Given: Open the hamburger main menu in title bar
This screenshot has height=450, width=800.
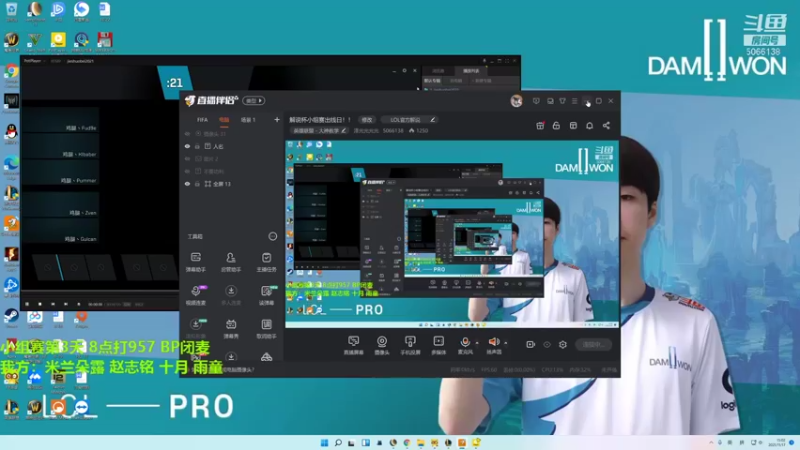Looking at the screenshot, I should (x=574, y=101).
